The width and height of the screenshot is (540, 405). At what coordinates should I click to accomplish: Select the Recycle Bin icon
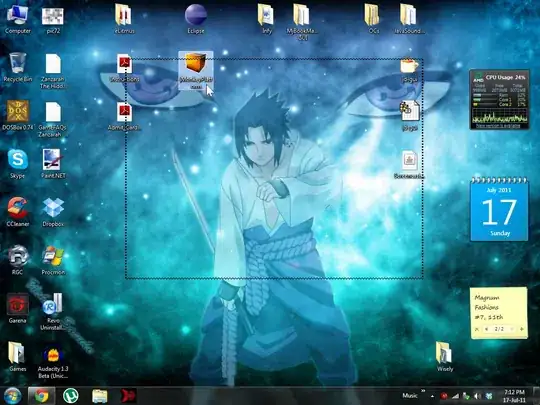(18, 67)
